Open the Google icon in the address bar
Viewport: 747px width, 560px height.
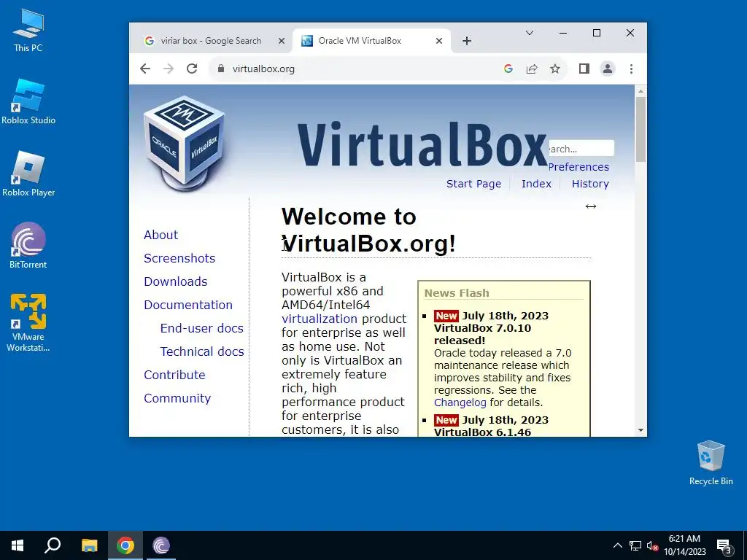(508, 69)
